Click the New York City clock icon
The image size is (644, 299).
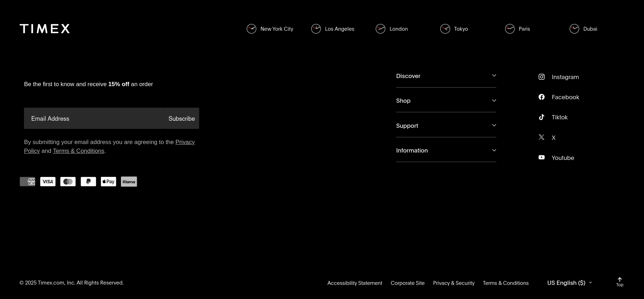point(251,29)
